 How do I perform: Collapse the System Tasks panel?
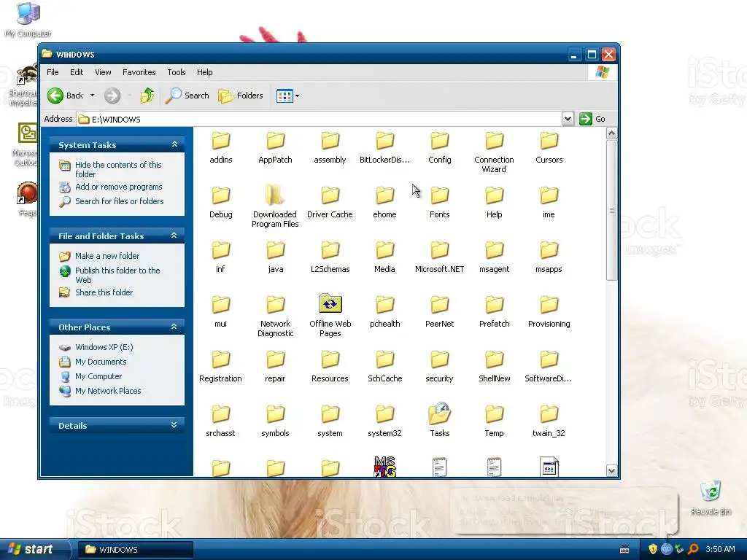(174, 144)
